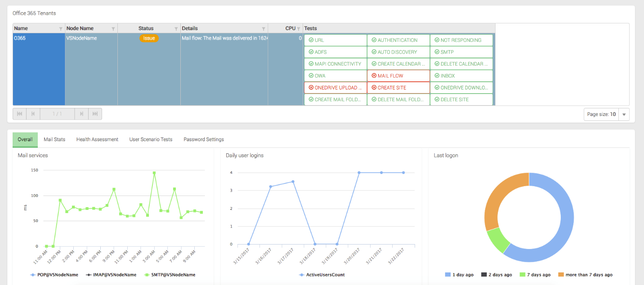This screenshot has width=644, height=285.
Task: Sort by the CPU column header
Action: [x=291, y=28]
